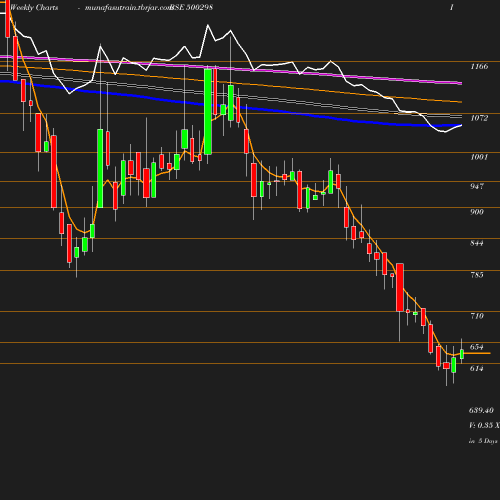Click the 900 price axis label
The height and width of the screenshot is (500, 500).
coord(477,212)
